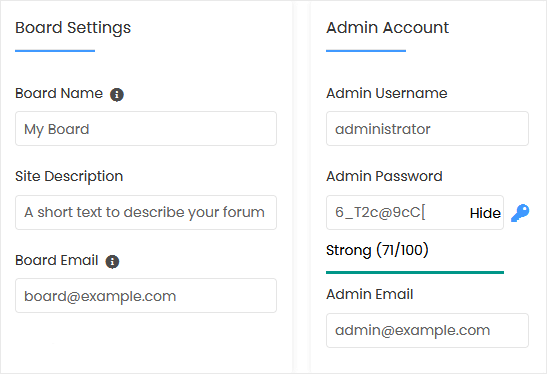Click the Strong (71/100) strength text
This screenshot has height=374, width=547.
(377, 250)
